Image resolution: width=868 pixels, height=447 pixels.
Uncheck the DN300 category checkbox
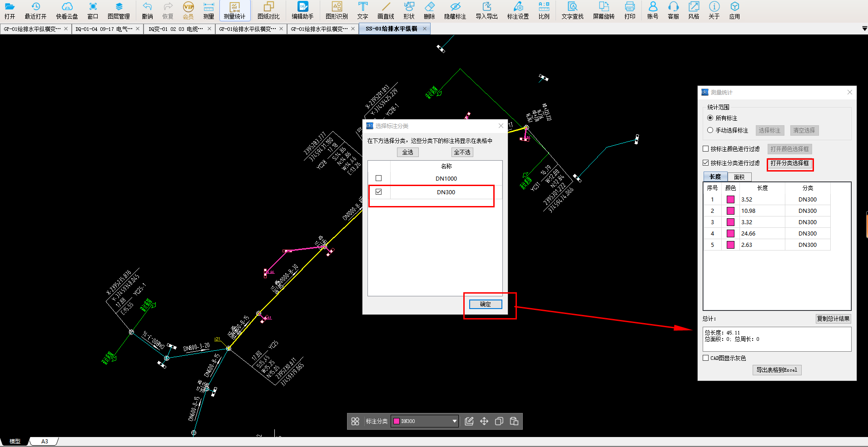click(x=379, y=192)
